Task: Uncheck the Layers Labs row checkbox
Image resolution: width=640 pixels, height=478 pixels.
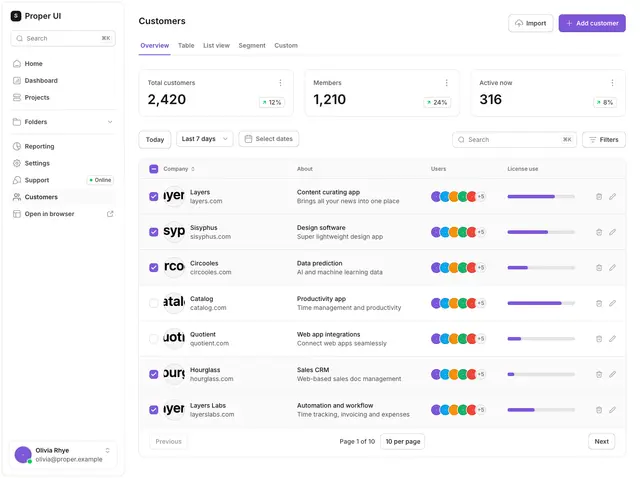Action: click(x=153, y=409)
